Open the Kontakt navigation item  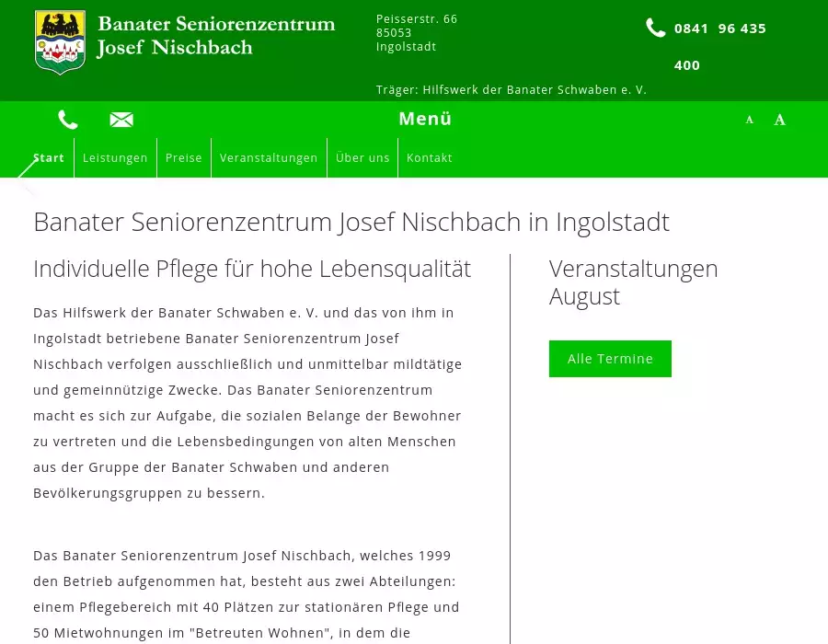coord(430,157)
